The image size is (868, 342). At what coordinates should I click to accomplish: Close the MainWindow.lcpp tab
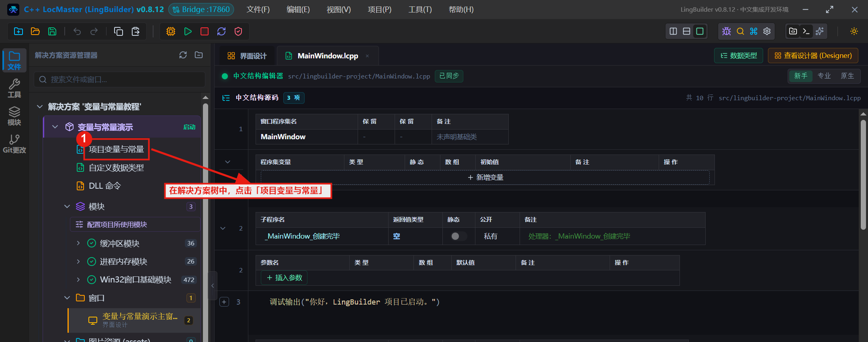pos(367,56)
